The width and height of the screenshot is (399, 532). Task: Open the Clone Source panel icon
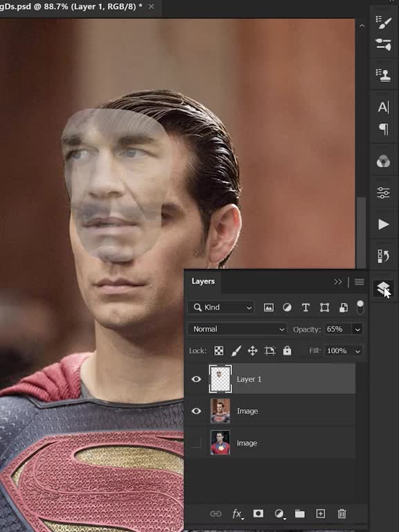pyautogui.click(x=384, y=75)
